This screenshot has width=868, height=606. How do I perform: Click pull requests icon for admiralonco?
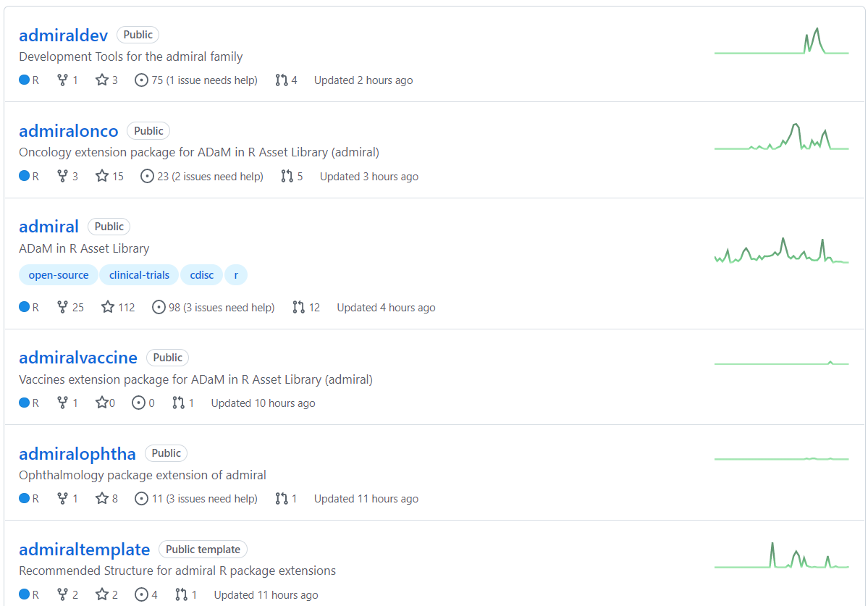pos(287,177)
